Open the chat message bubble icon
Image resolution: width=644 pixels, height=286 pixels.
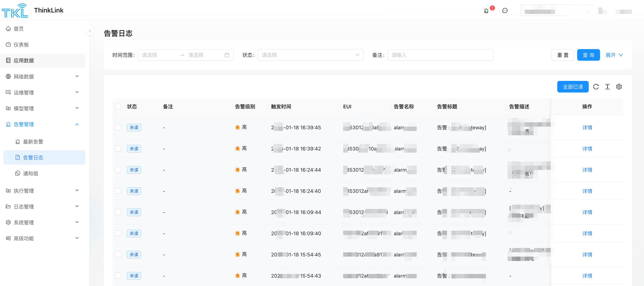(505, 11)
